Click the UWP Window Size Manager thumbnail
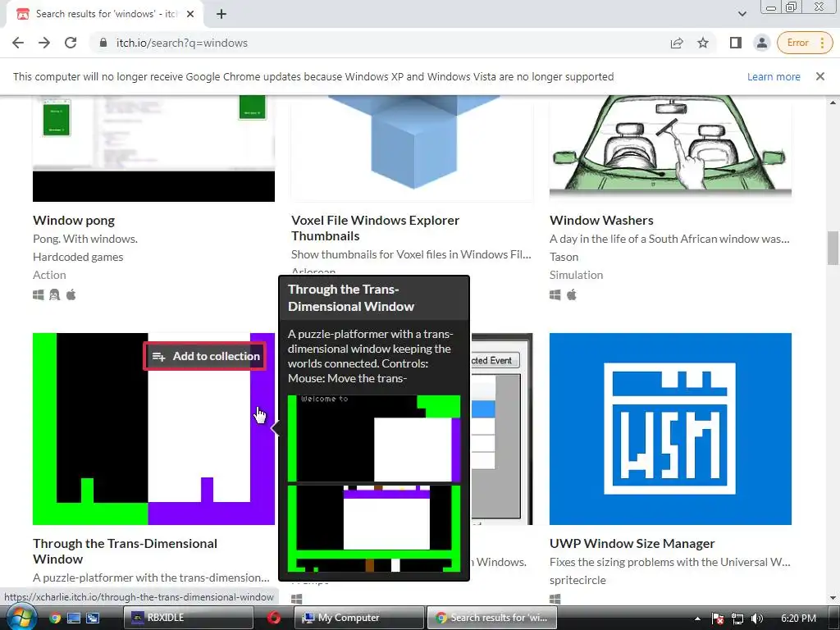840x630 pixels. [x=670, y=429]
